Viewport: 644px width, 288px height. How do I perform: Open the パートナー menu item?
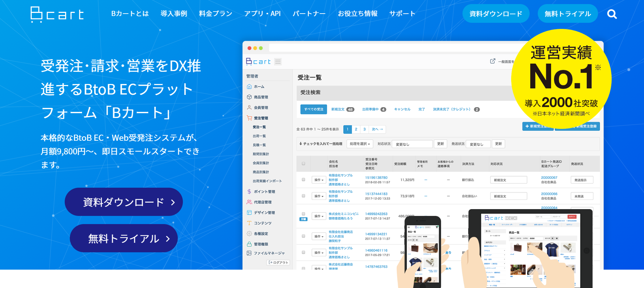pos(309,14)
